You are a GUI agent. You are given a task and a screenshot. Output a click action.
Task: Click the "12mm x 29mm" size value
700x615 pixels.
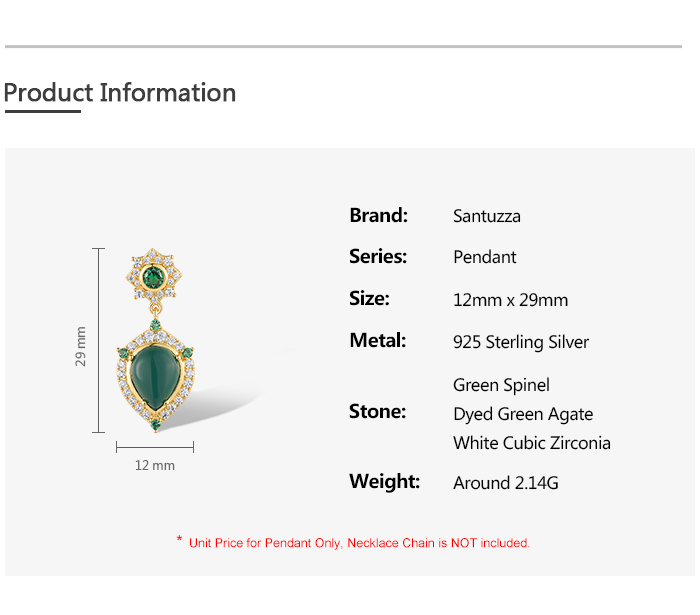tap(510, 300)
